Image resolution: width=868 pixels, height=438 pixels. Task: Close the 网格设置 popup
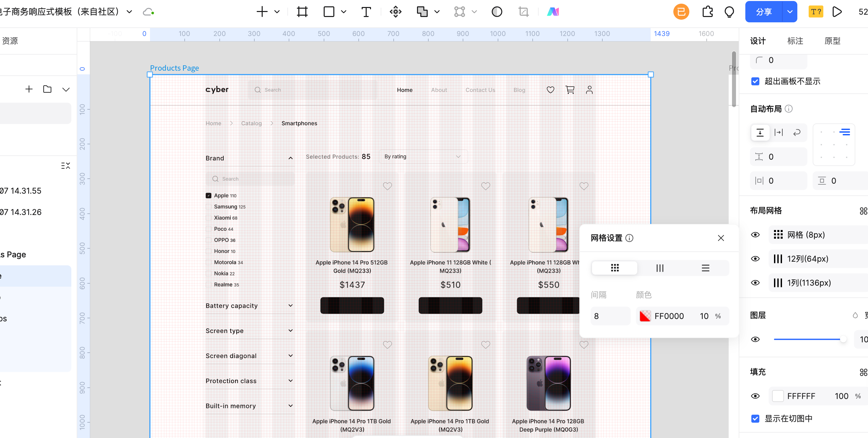(x=721, y=238)
